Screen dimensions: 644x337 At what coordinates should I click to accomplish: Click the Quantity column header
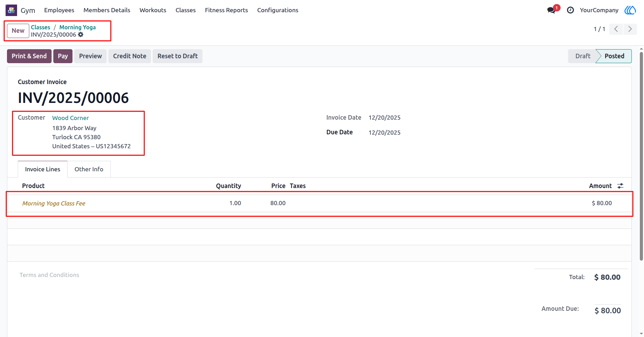click(229, 186)
